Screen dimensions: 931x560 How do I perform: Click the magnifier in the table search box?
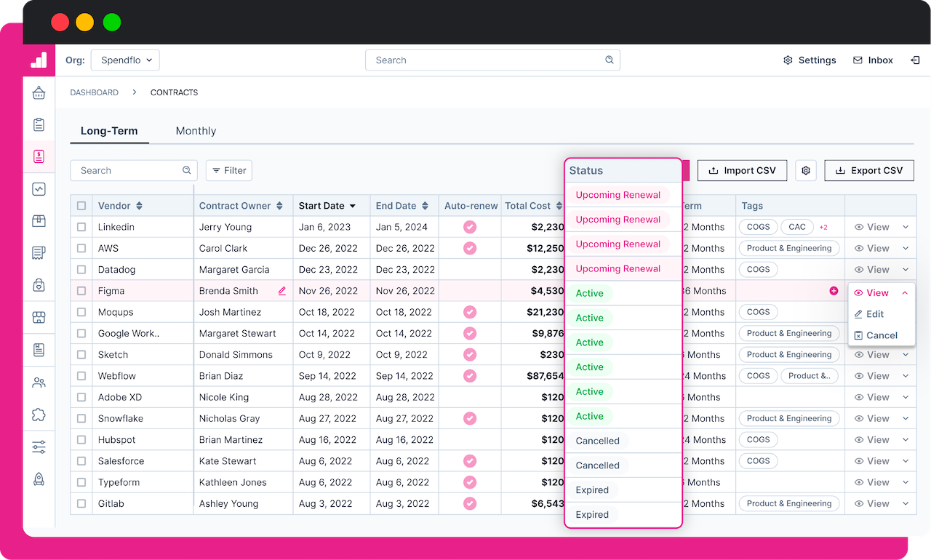(187, 170)
